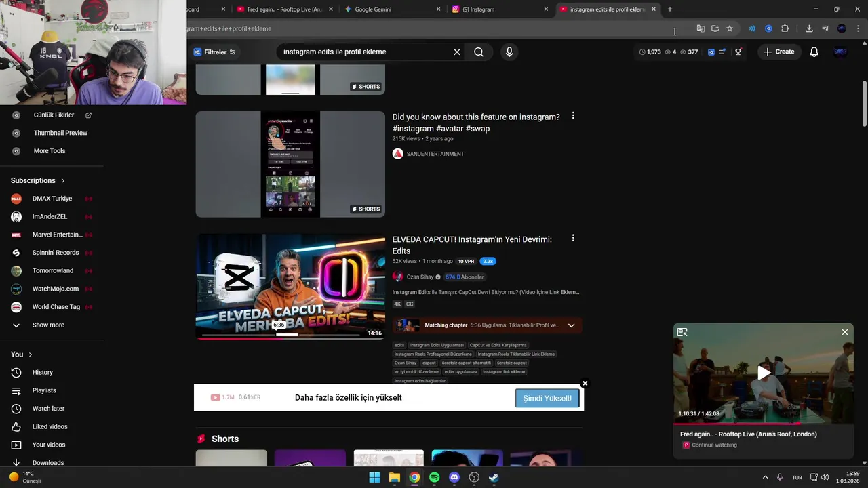Open Steam from the taskbar
Viewport: 868px width, 488px height.
coord(494,477)
